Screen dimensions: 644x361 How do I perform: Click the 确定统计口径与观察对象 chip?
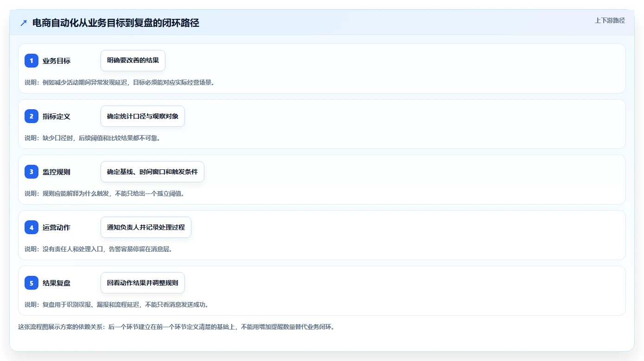[x=143, y=116]
